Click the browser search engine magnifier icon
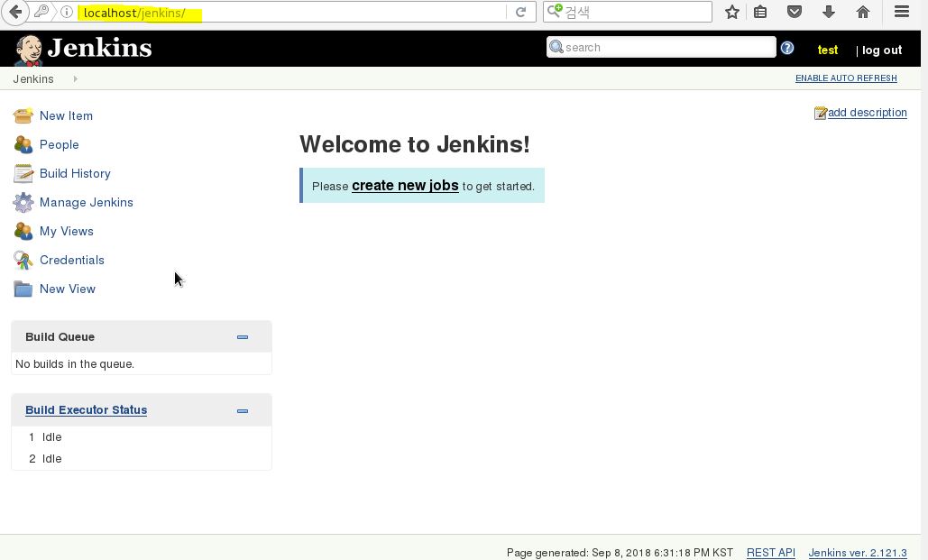The width and height of the screenshot is (928, 560). tap(555, 11)
